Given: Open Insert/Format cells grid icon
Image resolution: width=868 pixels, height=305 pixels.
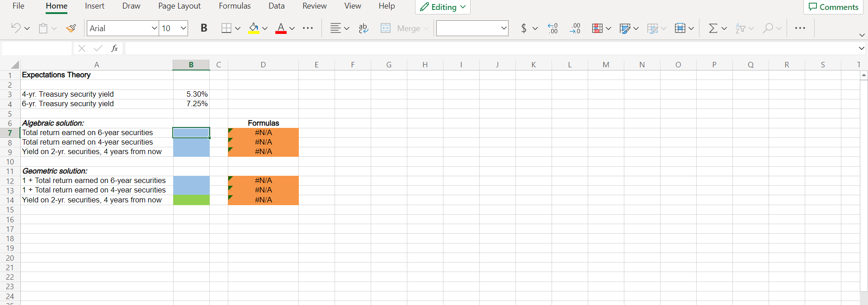Looking at the screenshot, I should [680, 28].
